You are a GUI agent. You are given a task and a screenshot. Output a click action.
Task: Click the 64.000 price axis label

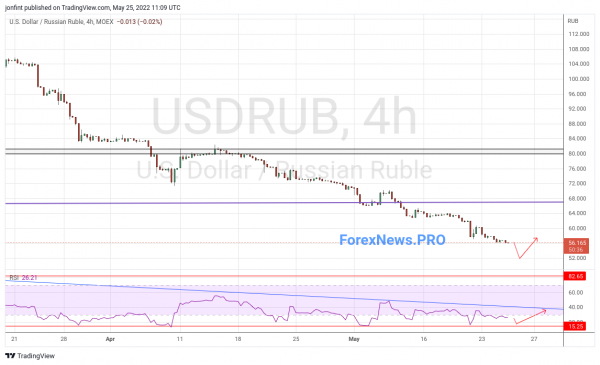point(577,213)
